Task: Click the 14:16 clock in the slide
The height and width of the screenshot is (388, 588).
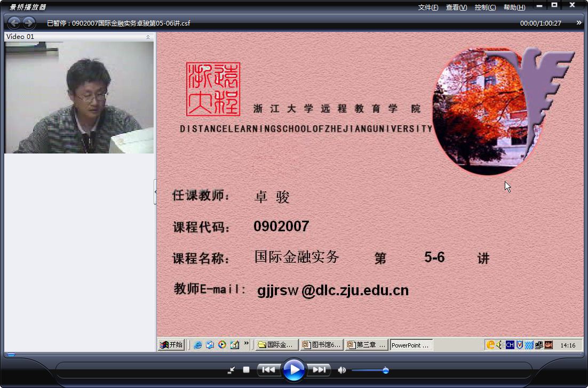Action: [568, 345]
